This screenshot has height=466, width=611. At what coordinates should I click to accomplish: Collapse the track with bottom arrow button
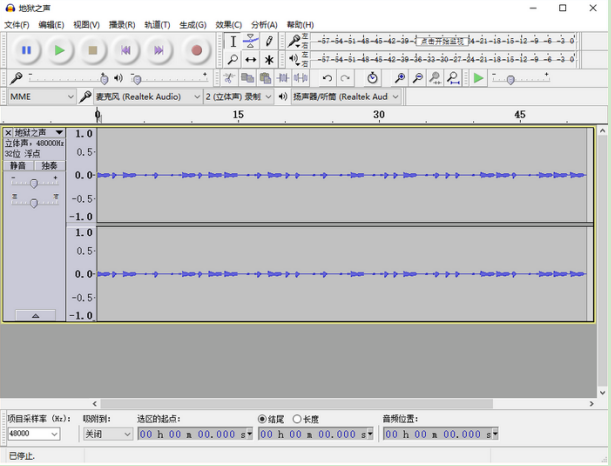pyautogui.click(x=35, y=315)
